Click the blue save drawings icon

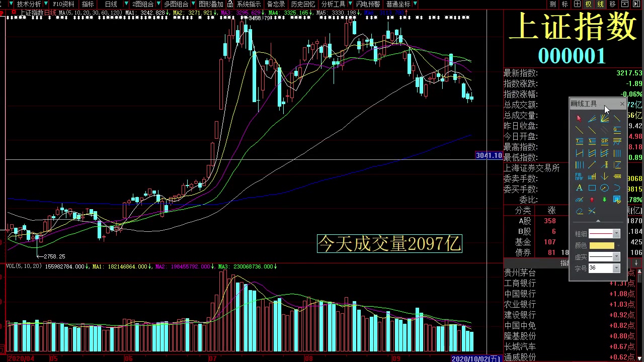pyautogui.click(x=617, y=200)
